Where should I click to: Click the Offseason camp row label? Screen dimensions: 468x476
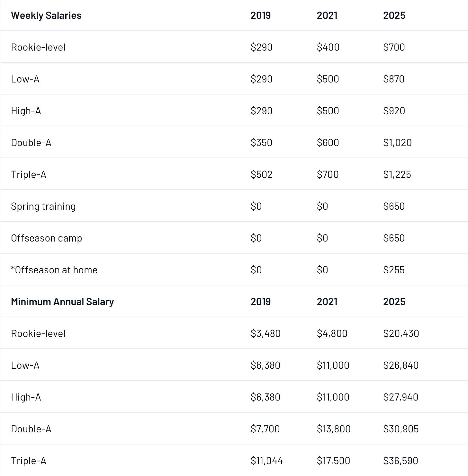pos(46,238)
